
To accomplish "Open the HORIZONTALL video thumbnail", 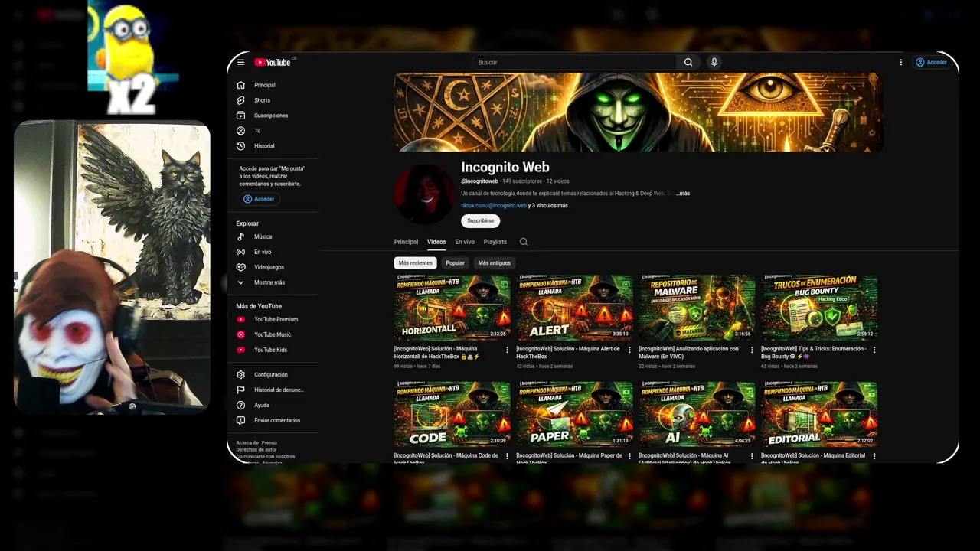I will click(x=452, y=308).
